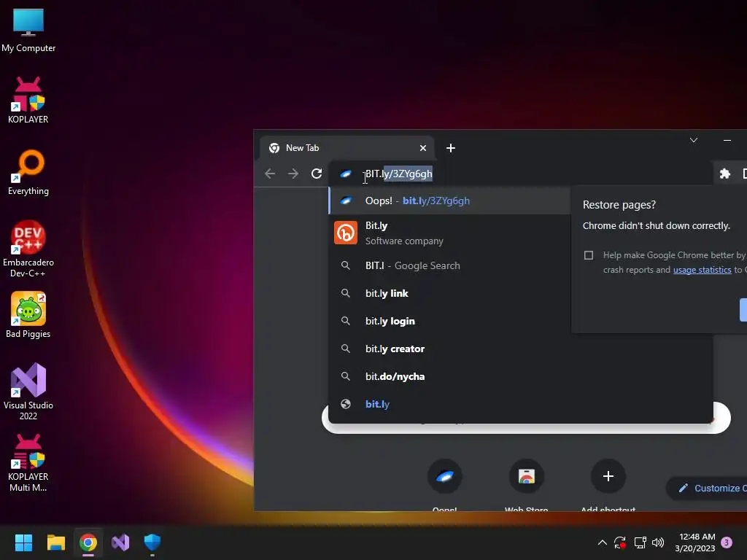Launch Embarcadero Dev-C++ shortcut
This screenshot has width=747, height=560.
pyautogui.click(x=28, y=249)
